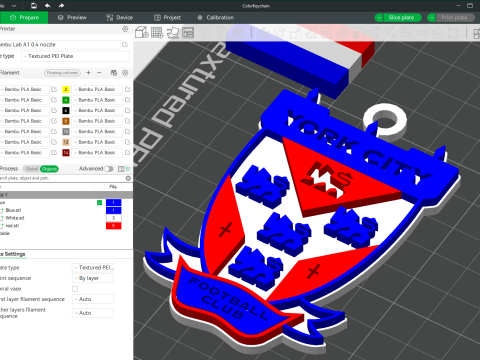This screenshot has height=360, width=480.
Task: Clear the object search field
Action: (128, 178)
